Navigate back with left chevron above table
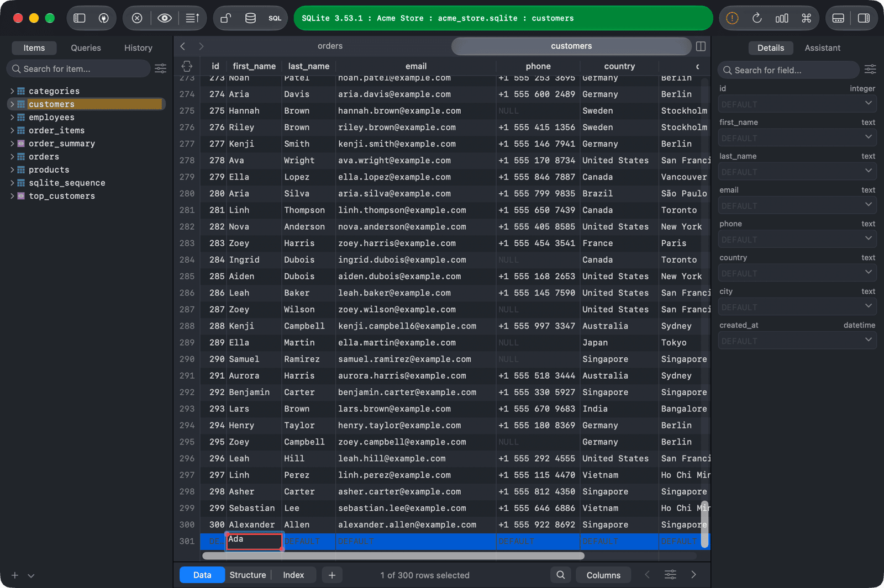Screen dimensions: 884x588 click(183, 46)
